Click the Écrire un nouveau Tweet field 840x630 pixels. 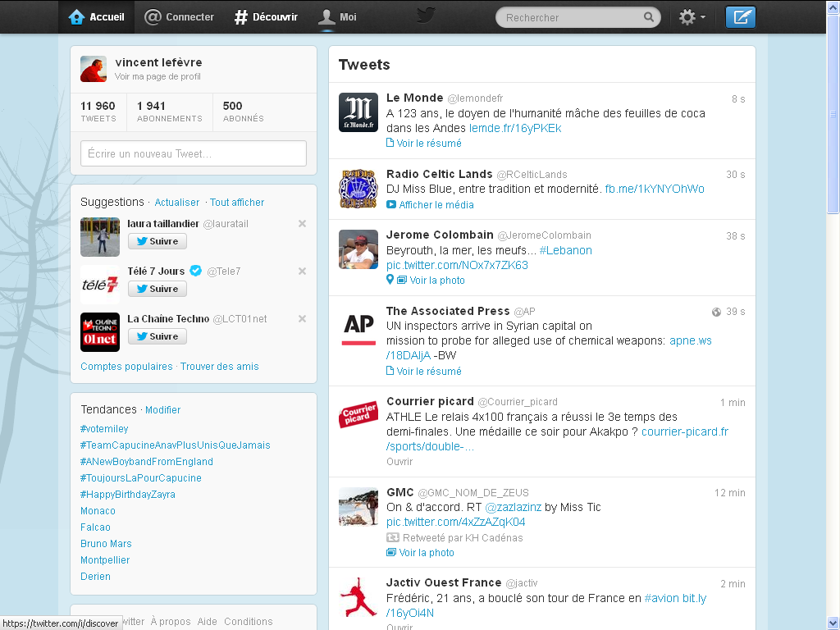pyautogui.click(x=194, y=153)
